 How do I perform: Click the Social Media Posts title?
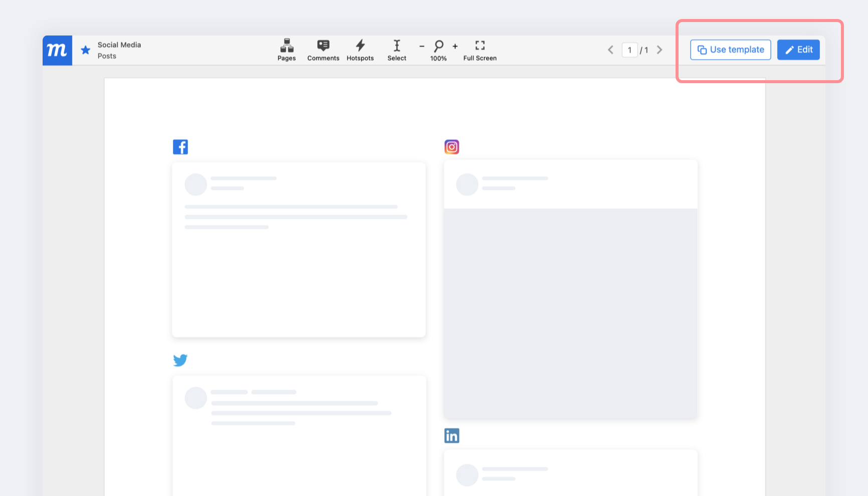point(119,50)
